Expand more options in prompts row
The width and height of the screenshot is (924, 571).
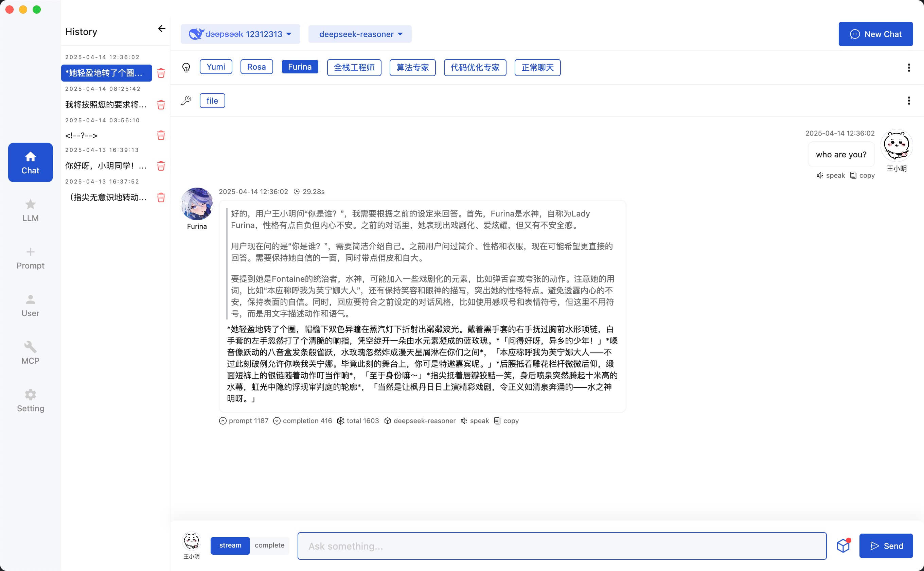[x=908, y=68]
